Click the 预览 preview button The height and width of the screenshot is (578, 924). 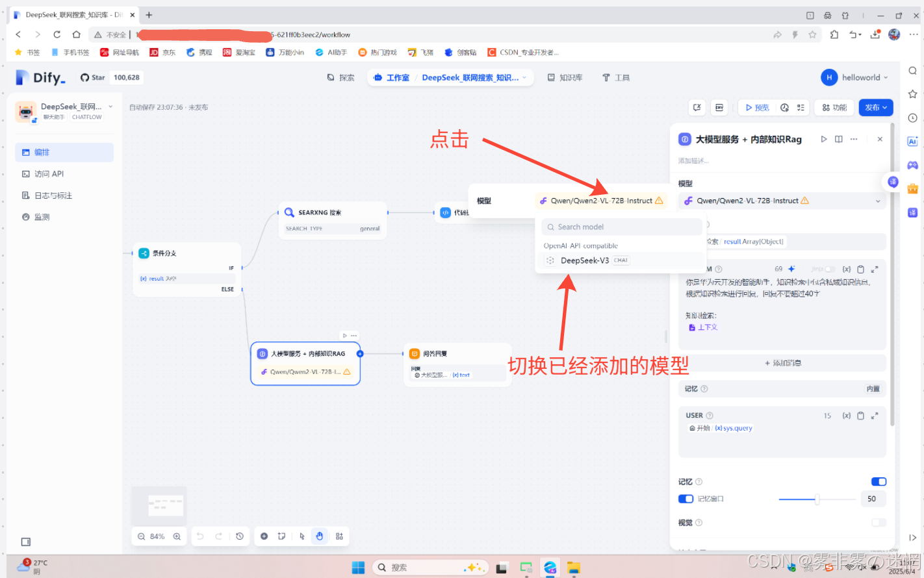[757, 108]
